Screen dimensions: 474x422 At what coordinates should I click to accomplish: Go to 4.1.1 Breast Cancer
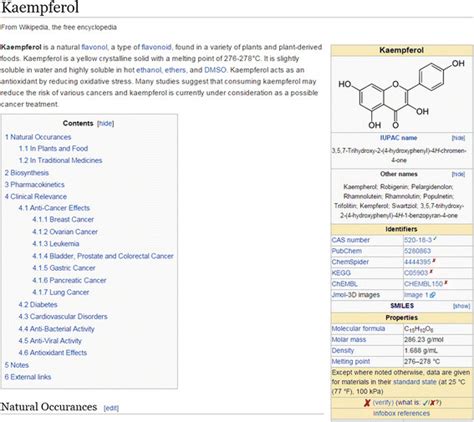[63, 219]
